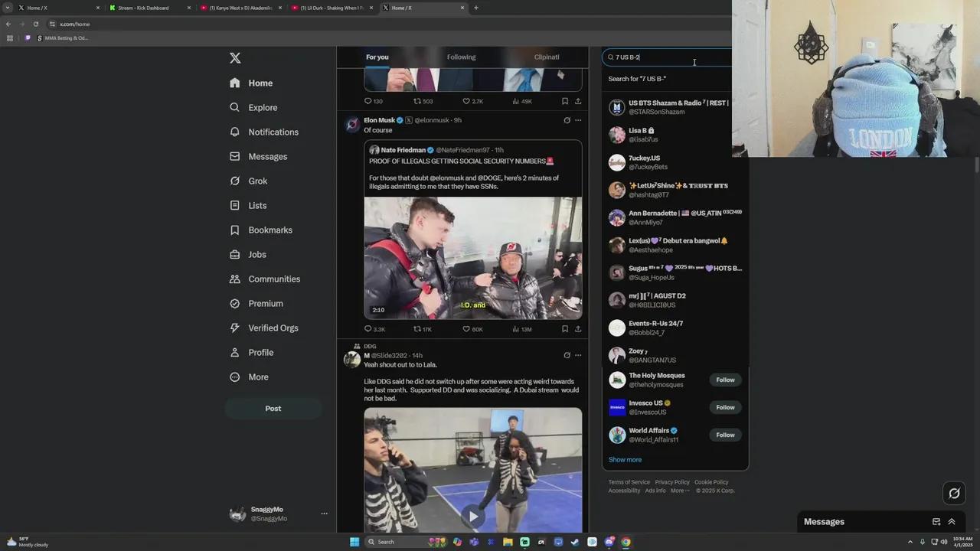Viewport: 980px width, 551px height.
Task: Open Privacy Policy link
Action: pyautogui.click(x=672, y=482)
